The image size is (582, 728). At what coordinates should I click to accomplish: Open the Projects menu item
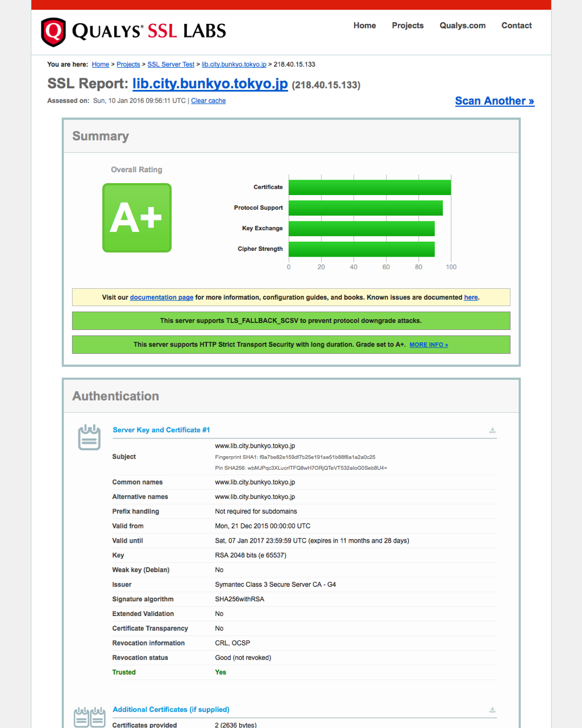click(408, 26)
